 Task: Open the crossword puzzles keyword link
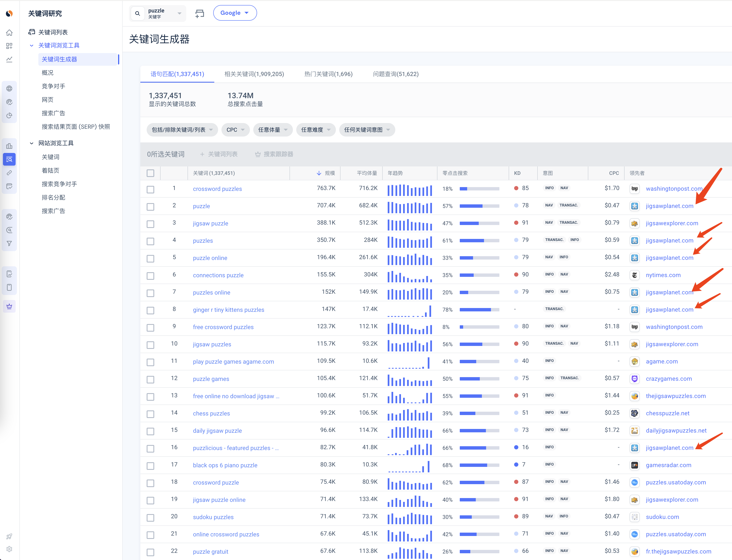coord(217,189)
